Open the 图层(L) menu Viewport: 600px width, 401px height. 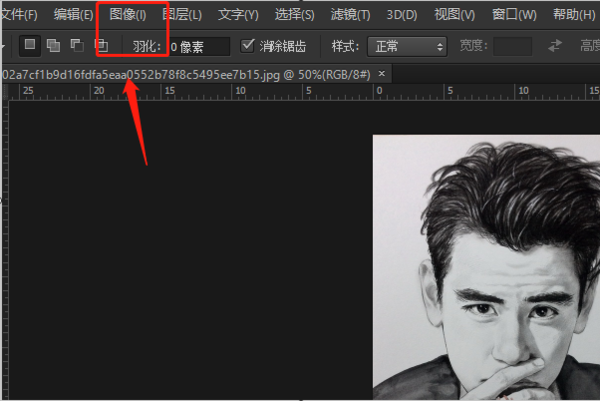[182, 15]
